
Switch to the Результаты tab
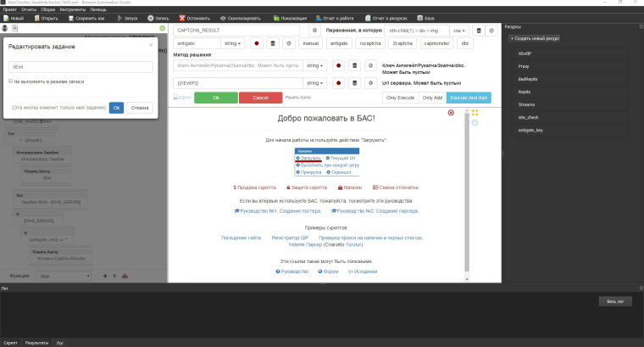coord(36,342)
